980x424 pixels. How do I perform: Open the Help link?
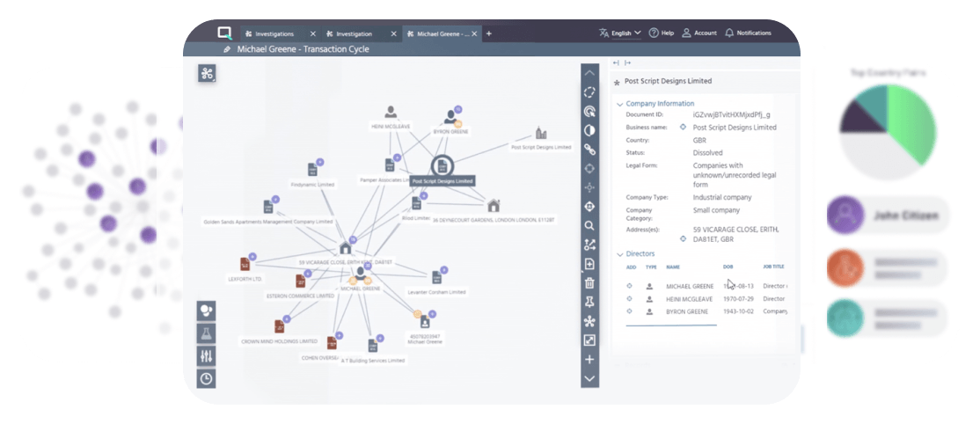tap(662, 33)
